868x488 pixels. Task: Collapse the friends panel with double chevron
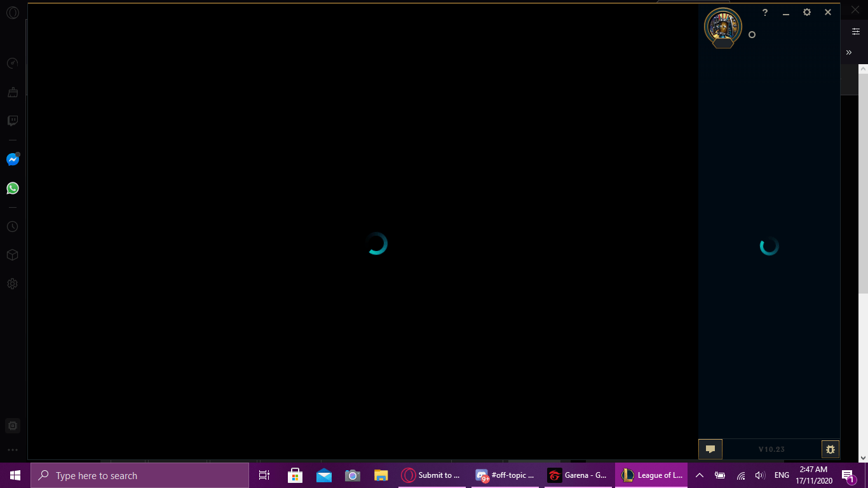(849, 52)
